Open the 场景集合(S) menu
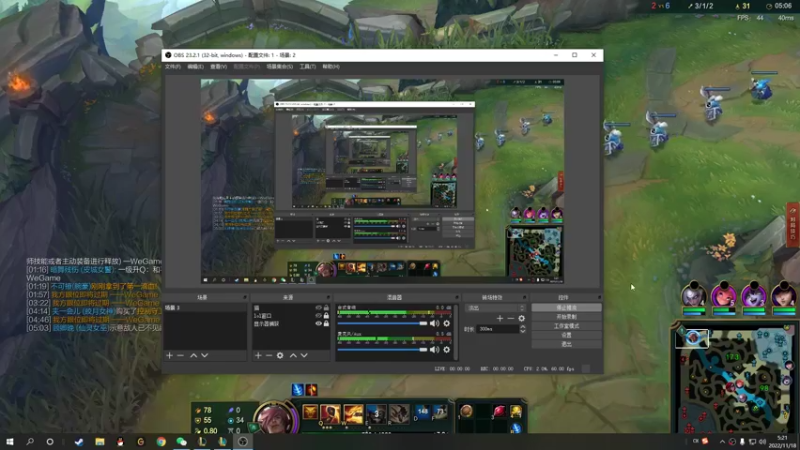 point(280,67)
